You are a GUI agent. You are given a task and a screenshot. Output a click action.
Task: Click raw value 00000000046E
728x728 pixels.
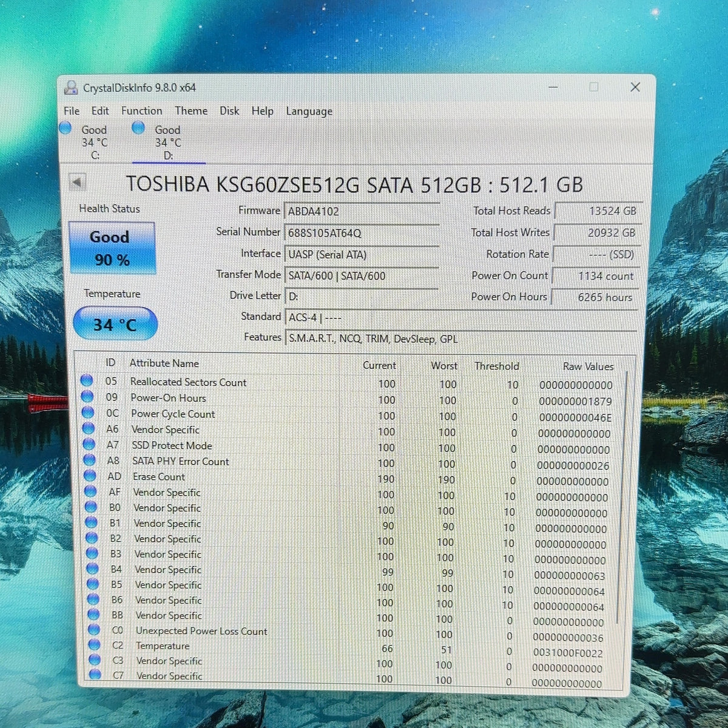click(575, 417)
